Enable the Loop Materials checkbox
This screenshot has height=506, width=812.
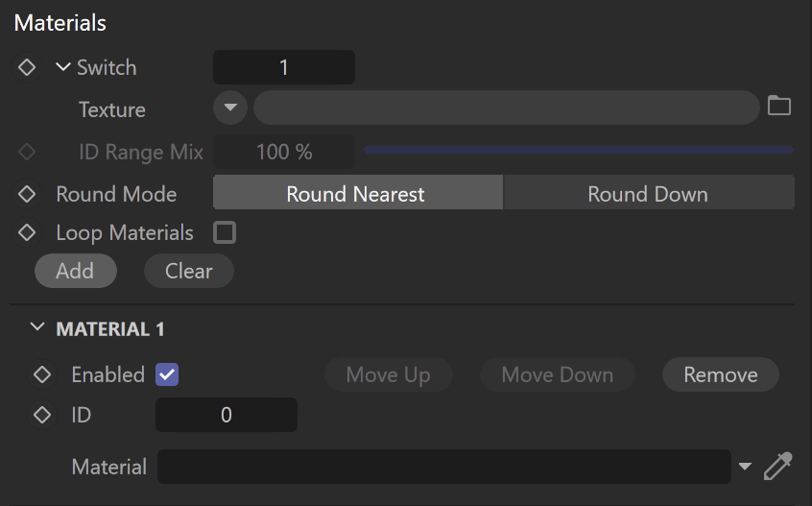coord(225,232)
